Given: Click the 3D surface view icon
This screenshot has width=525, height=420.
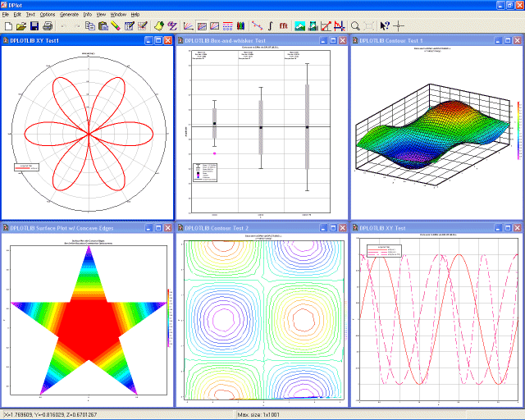Looking at the screenshot, I should [313, 26].
